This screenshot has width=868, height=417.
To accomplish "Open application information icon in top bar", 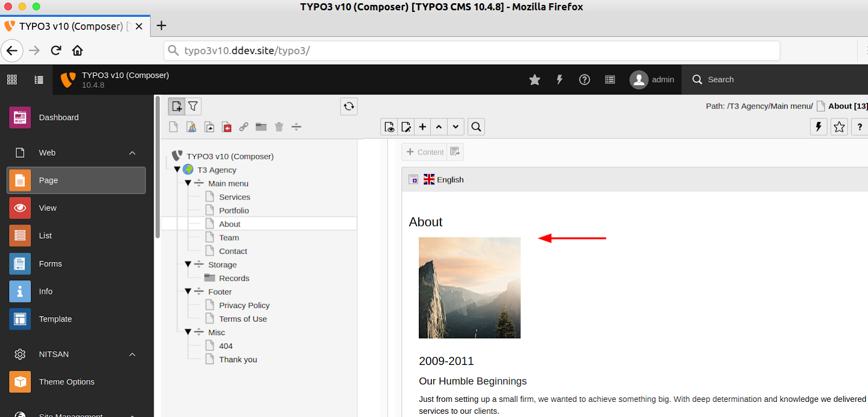I will coord(610,80).
